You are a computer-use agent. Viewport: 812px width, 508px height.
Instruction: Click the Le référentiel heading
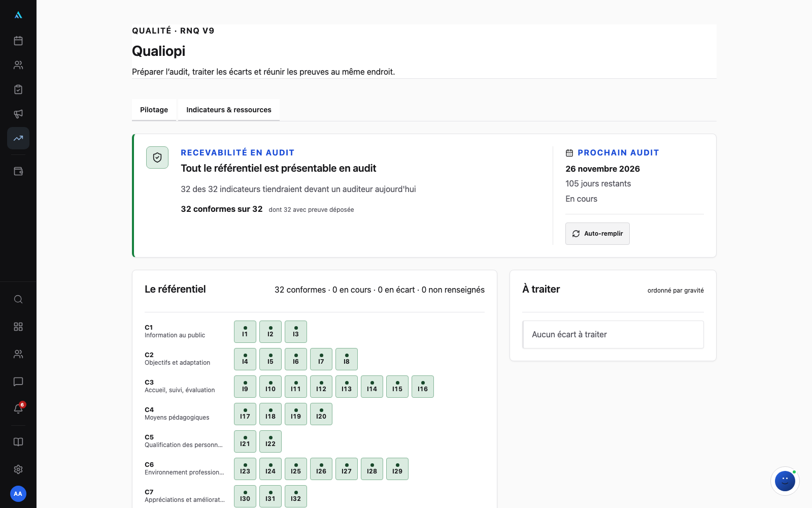coord(175,289)
